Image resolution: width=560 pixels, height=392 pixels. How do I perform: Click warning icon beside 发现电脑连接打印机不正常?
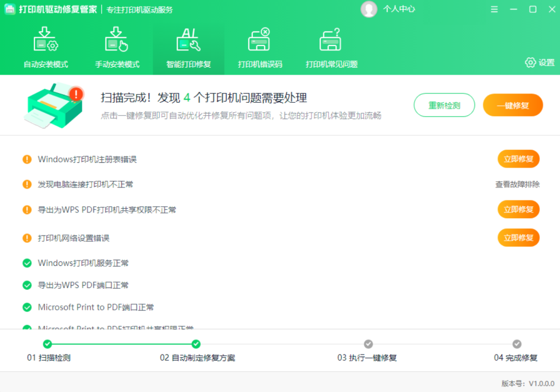pyautogui.click(x=27, y=184)
